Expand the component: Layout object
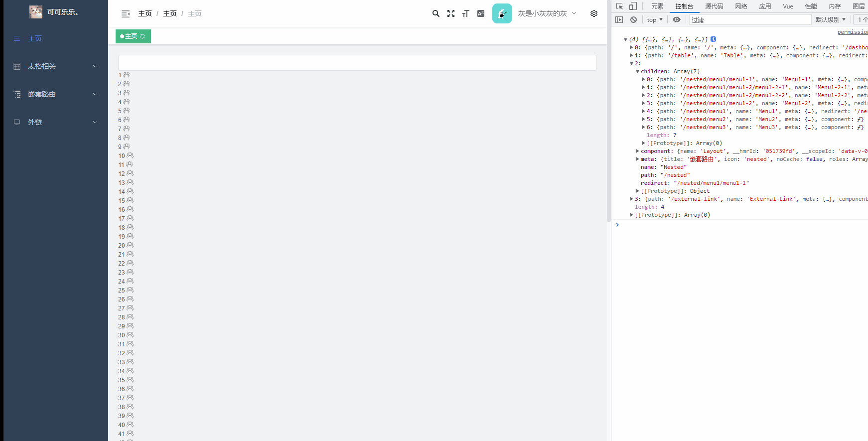868x441 pixels. tap(638, 151)
